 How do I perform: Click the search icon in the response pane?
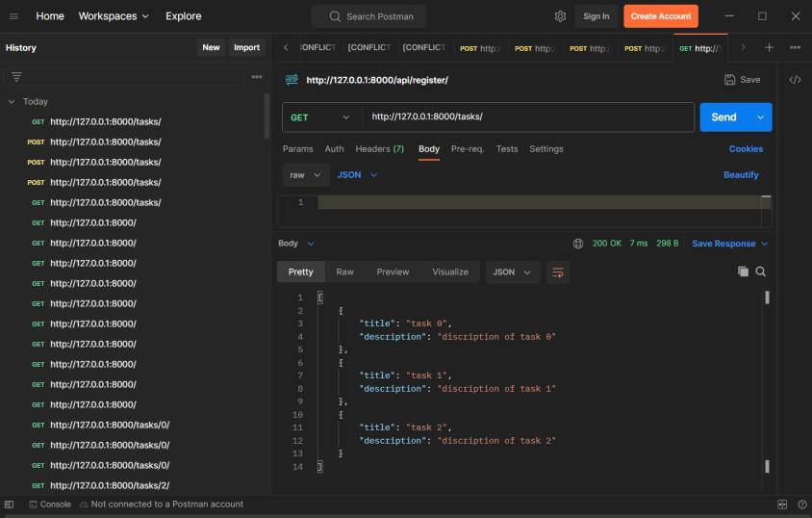[761, 272]
